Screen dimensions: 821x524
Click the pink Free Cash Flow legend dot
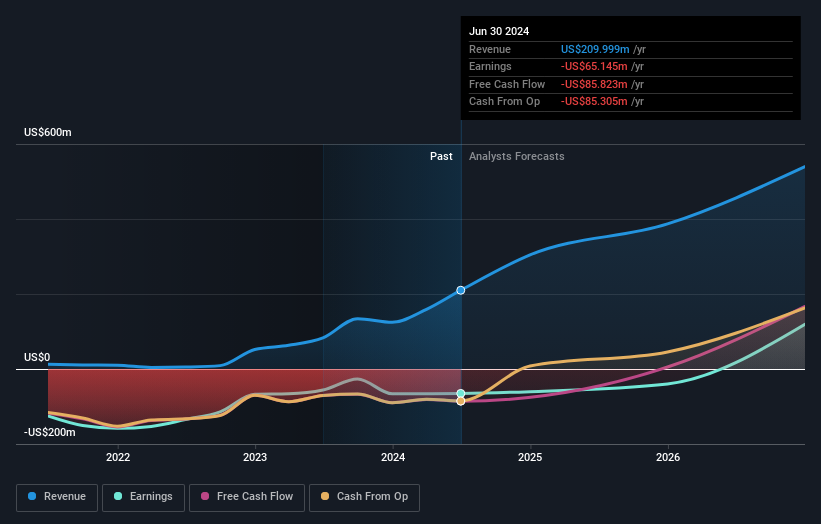pyautogui.click(x=205, y=496)
